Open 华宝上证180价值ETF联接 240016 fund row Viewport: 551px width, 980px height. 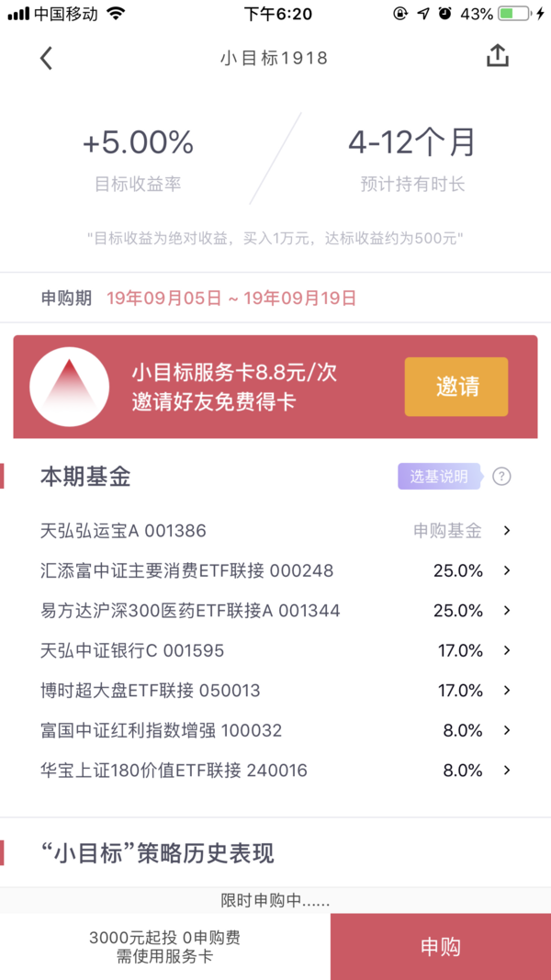coord(275,771)
